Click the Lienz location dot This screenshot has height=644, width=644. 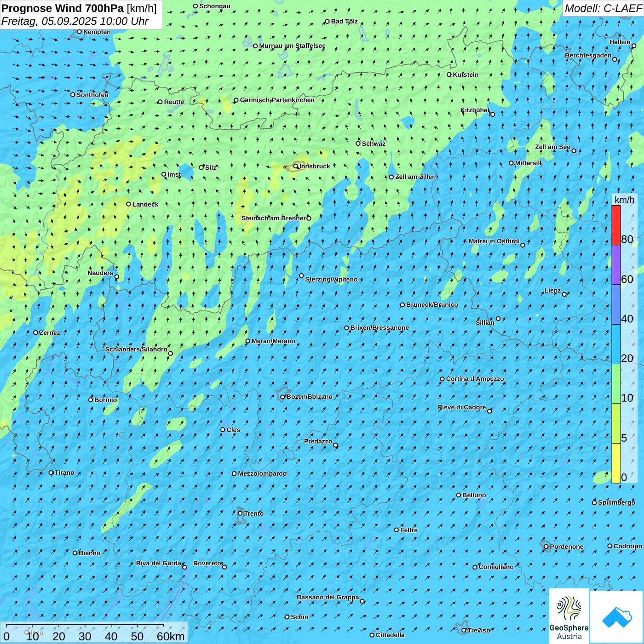pyautogui.click(x=564, y=294)
